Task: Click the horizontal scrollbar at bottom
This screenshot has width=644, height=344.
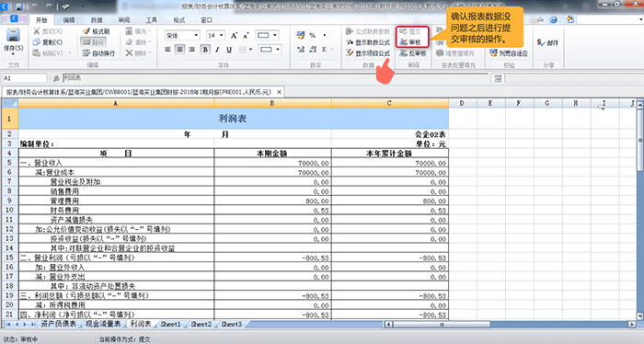Action: [442, 325]
